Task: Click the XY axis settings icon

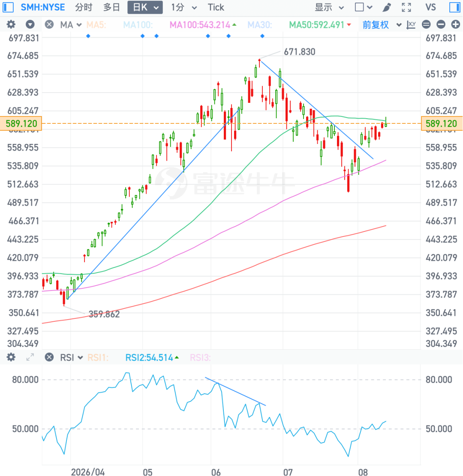Action: (x=411, y=24)
